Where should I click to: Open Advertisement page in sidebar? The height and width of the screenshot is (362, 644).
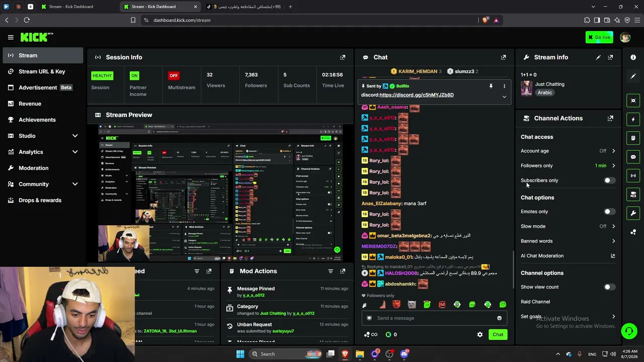(43, 87)
